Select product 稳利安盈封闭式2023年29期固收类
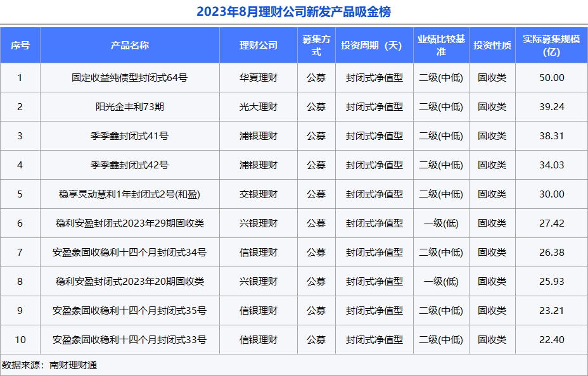Viewport: 588px width, 376px height. click(x=130, y=223)
